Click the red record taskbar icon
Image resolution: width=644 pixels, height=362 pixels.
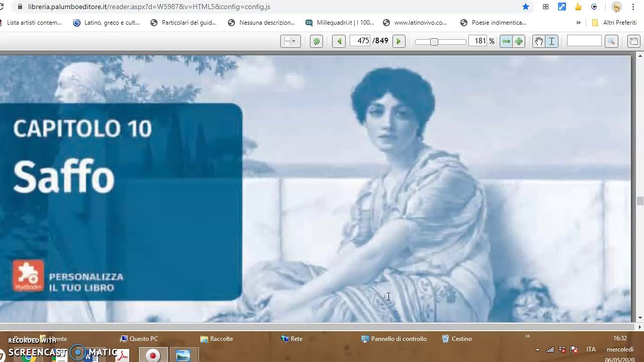(x=153, y=355)
